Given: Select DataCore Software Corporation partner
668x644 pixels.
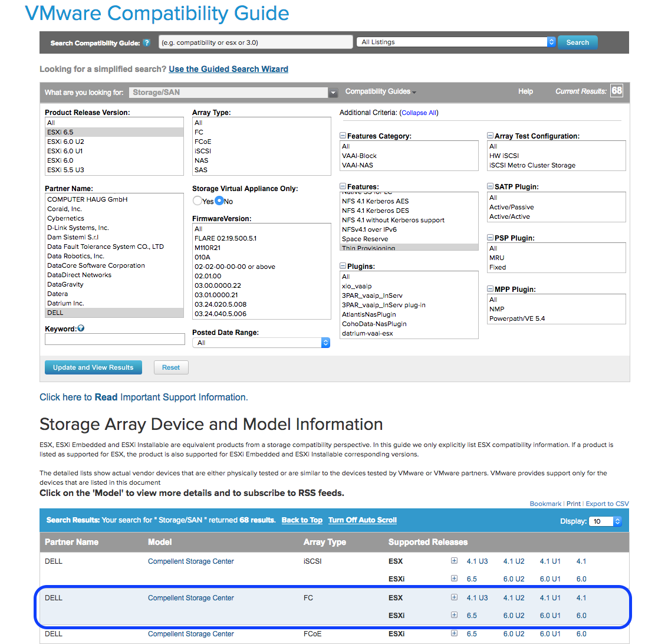Looking at the screenshot, I should point(114,265).
